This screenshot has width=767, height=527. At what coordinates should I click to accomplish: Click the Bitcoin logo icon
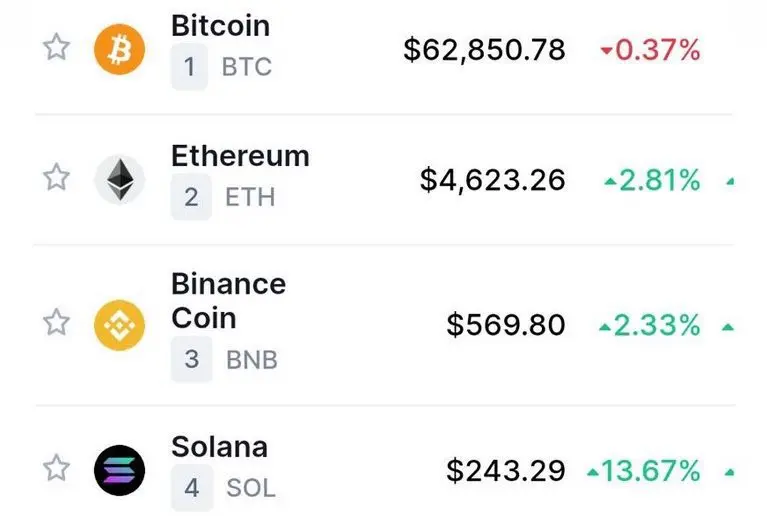(x=119, y=49)
